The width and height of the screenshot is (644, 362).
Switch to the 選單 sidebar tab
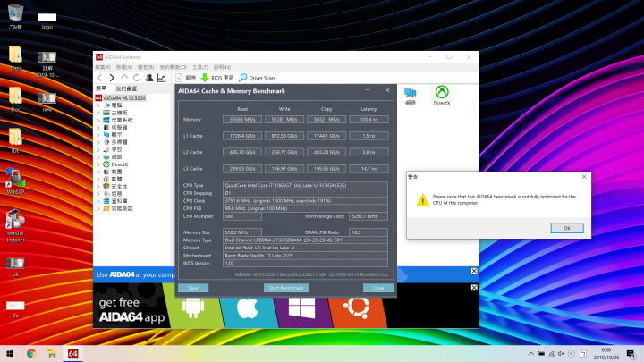pos(101,88)
